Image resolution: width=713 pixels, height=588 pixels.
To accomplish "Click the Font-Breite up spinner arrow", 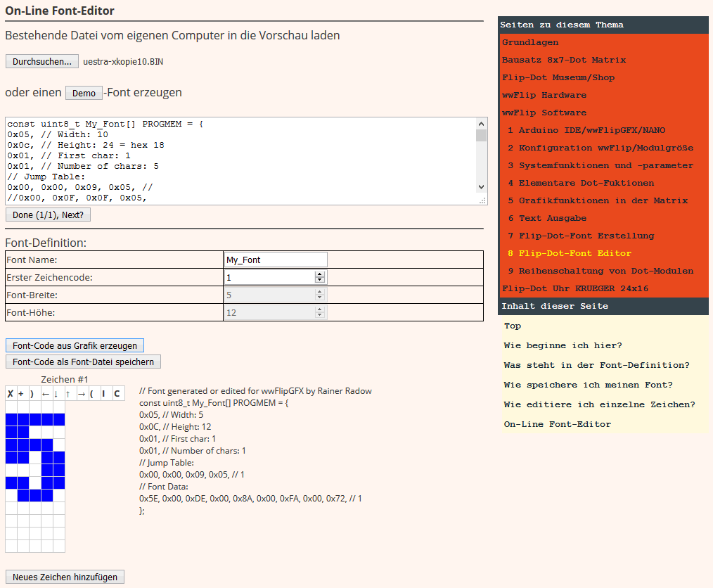I will tap(320, 292).
